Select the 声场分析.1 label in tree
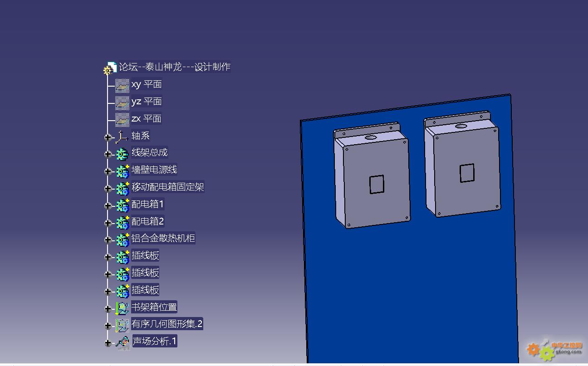The image size is (588, 366). coord(154,341)
